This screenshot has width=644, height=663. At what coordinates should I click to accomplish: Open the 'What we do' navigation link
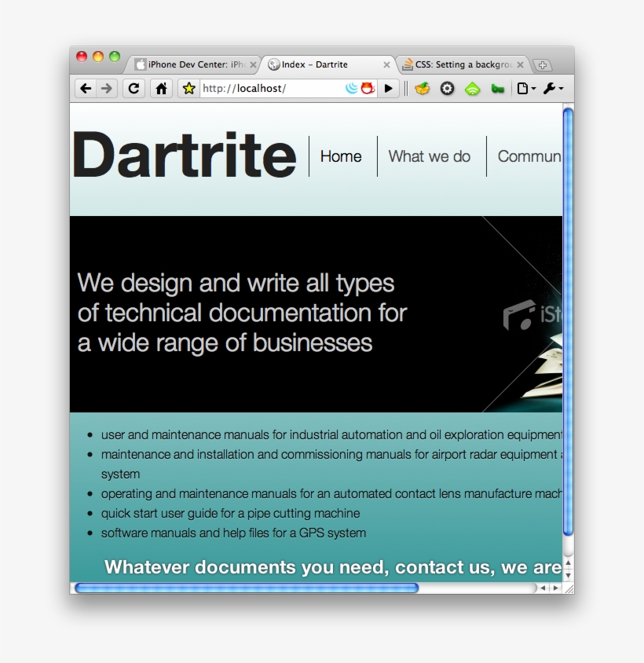(430, 156)
